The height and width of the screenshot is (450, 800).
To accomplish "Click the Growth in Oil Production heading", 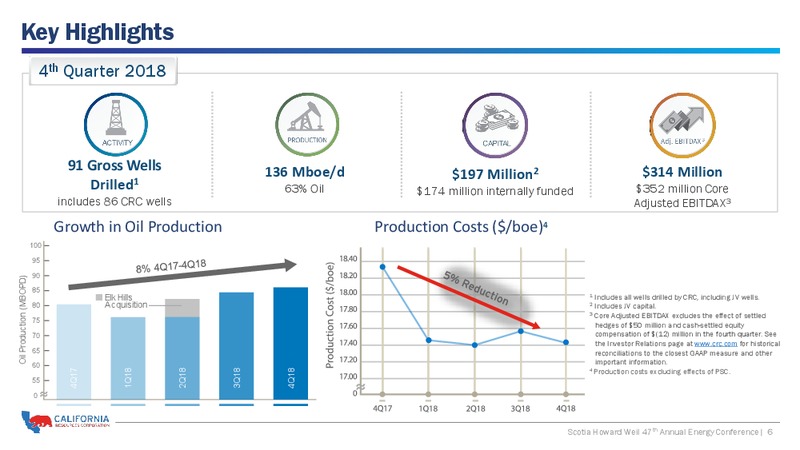I will (138, 227).
